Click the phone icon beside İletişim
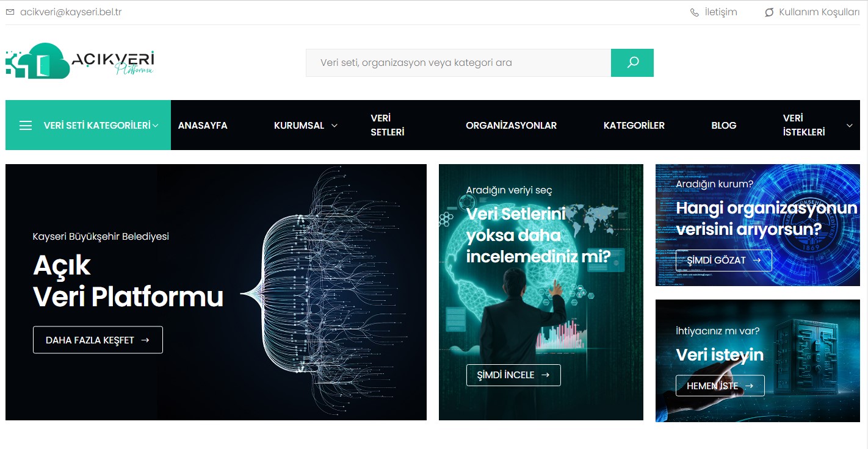Screen dimensions: 868x449 tap(695, 12)
